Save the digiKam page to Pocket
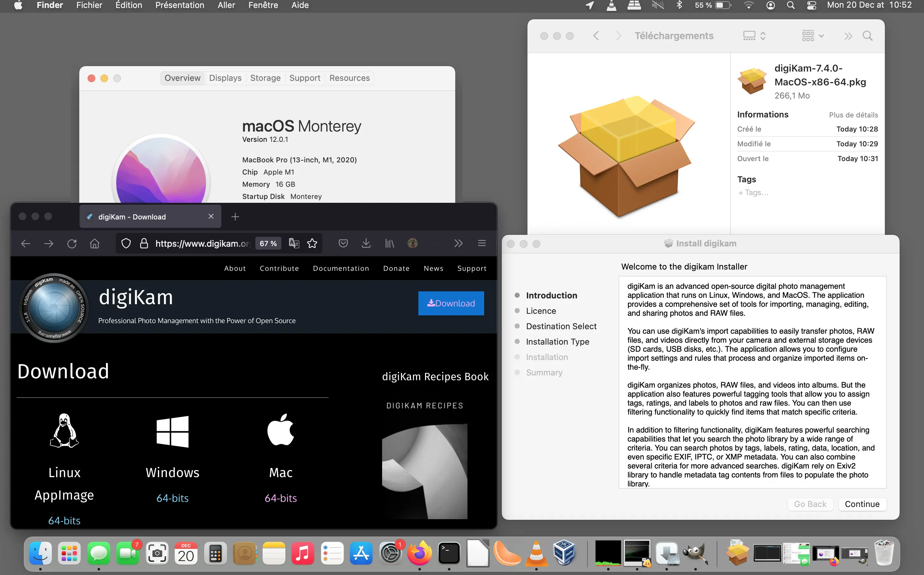This screenshot has width=924, height=575. click(343, 243)
